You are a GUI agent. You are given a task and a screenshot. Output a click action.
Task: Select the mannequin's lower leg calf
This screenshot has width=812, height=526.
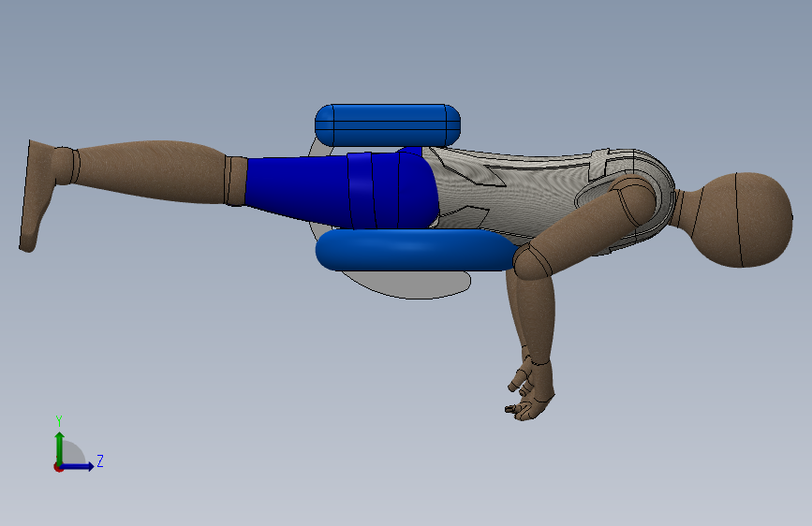pyautogui.click(x=150, y=171)
